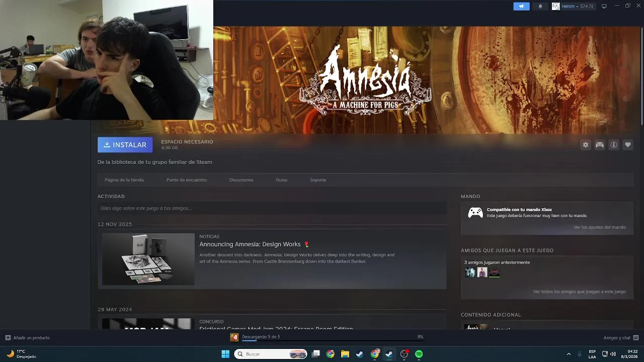Viewport: 644px width, 362px height.
Task: Open 'Ver los ajustes del mando' link
Action: tap(600, 227)
